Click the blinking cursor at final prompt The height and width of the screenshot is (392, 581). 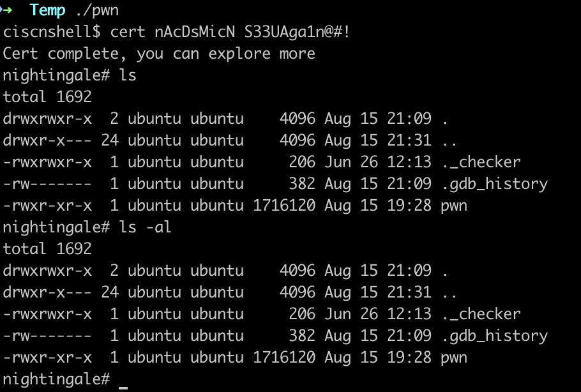coord(123,380)
